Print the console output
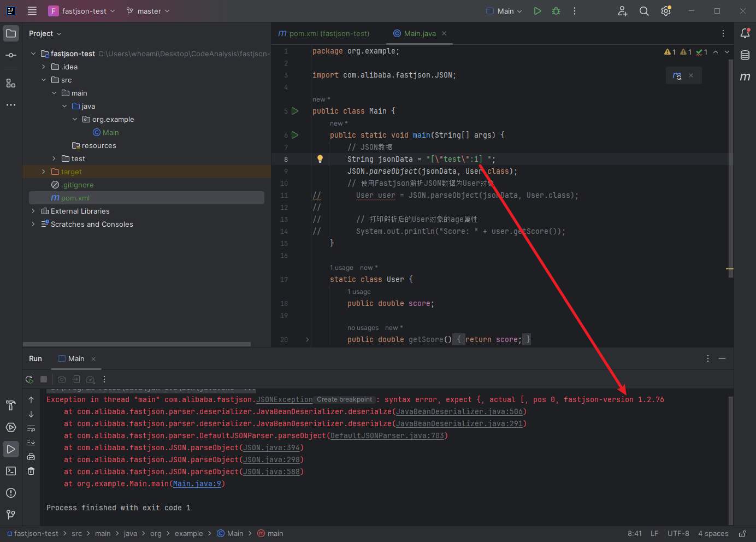This screenshot has width=756, height=542. click(x=31, y=457)
